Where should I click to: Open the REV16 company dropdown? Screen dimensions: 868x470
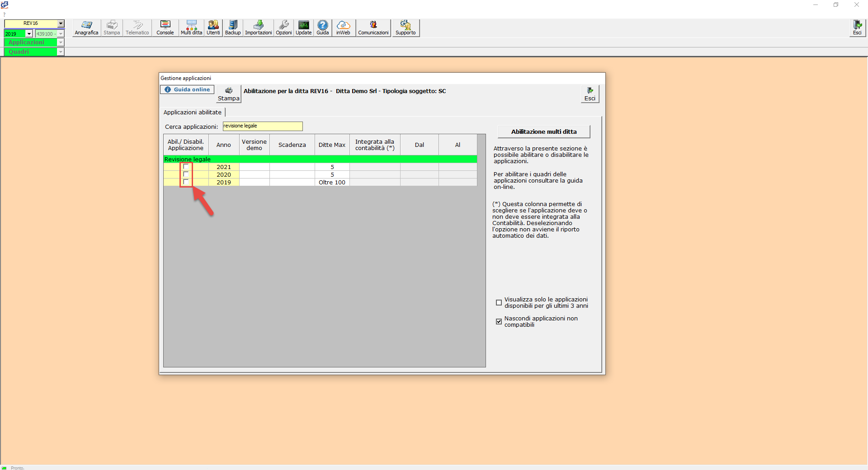[61, 23]
